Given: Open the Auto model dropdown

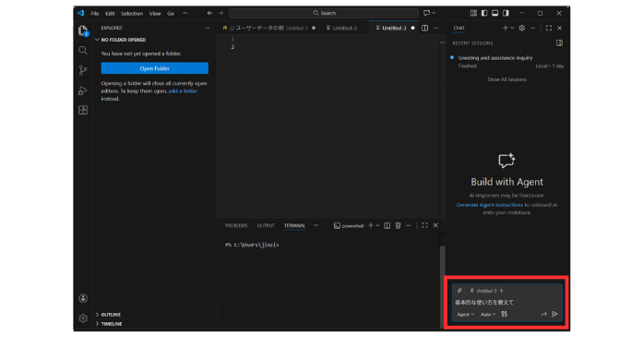Looking at the screenshot, I should click(x=488, y=315).
